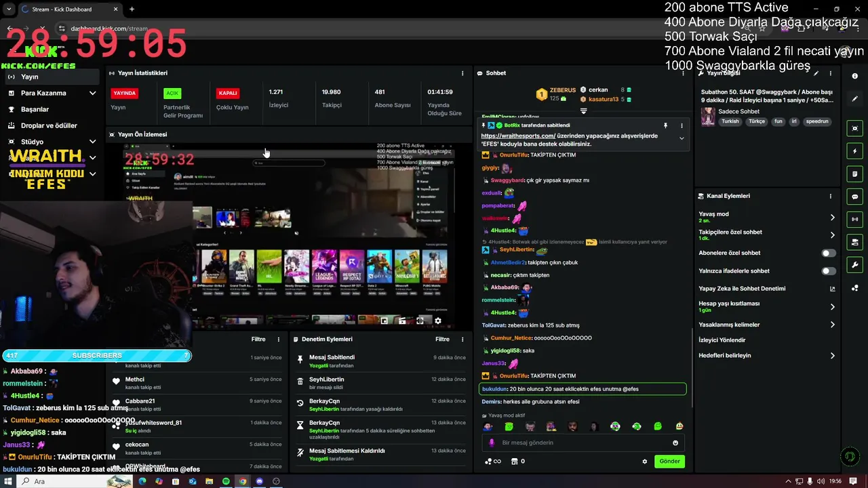Click the Gönder send button
Screen dimensions: 868x488
669,462
